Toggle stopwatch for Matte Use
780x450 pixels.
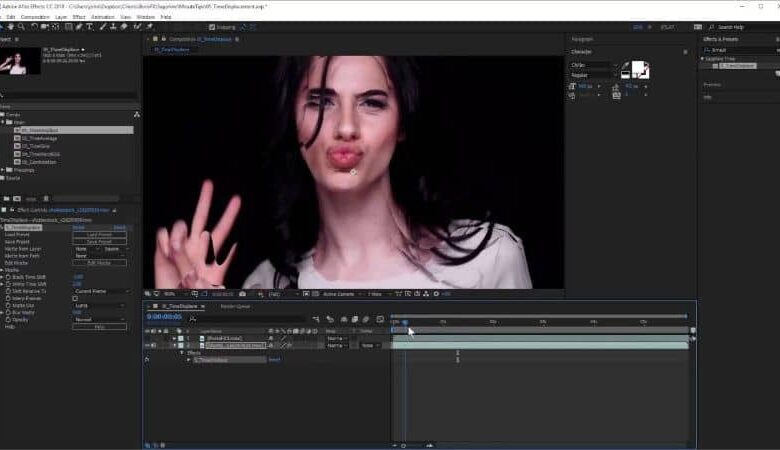point(8,306)
